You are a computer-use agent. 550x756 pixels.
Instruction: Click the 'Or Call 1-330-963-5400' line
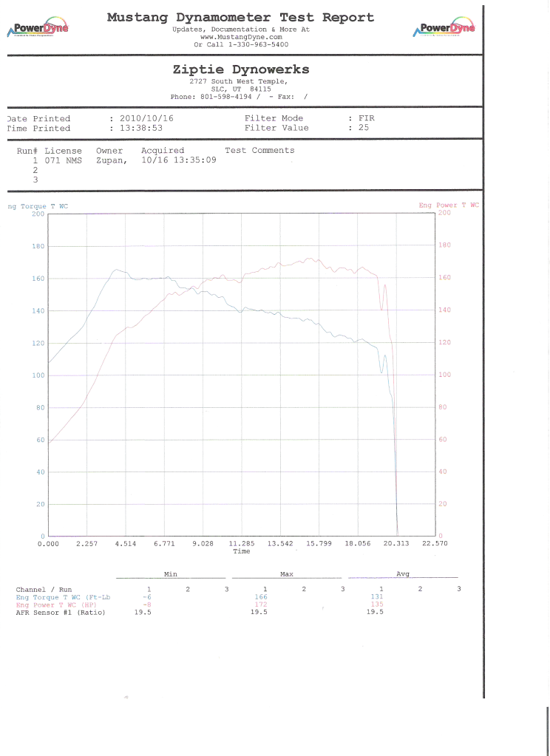coord(241,44)
